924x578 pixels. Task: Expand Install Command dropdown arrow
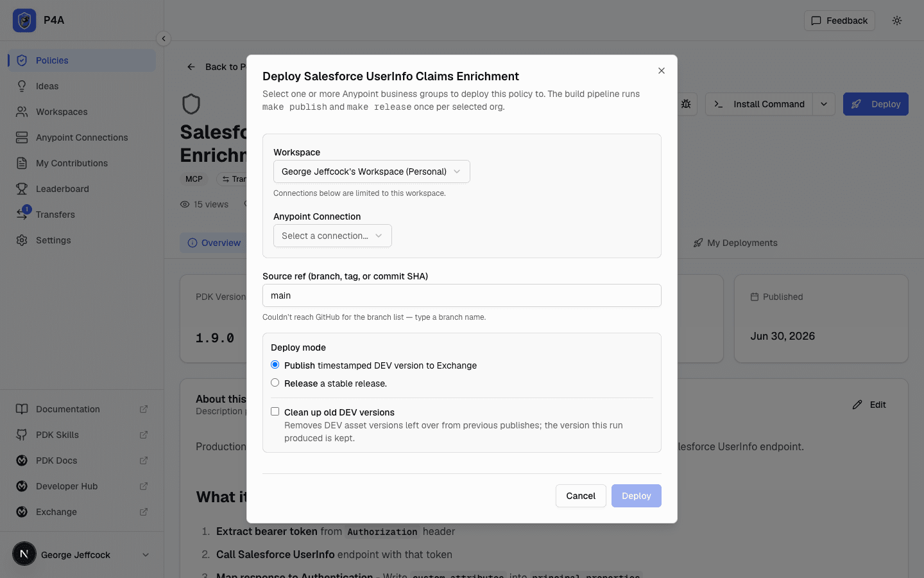tap(824, 104)
